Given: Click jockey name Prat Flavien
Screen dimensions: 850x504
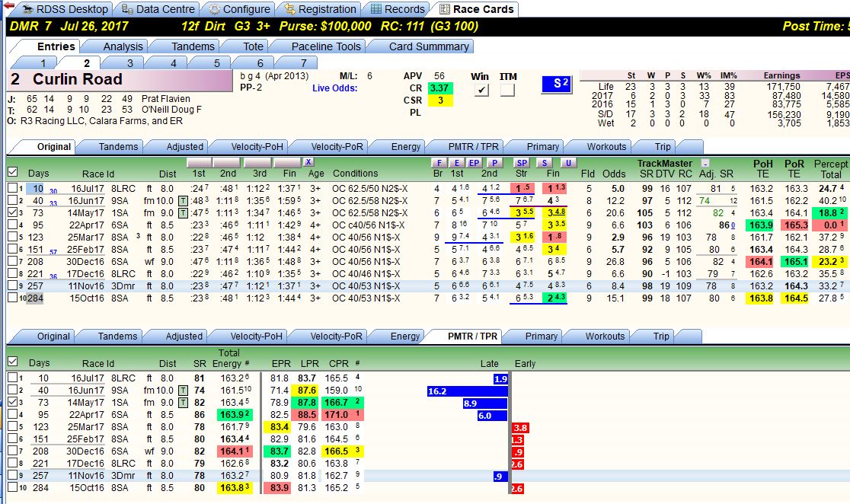Looking at the screenshot, I should pos(166,99).
